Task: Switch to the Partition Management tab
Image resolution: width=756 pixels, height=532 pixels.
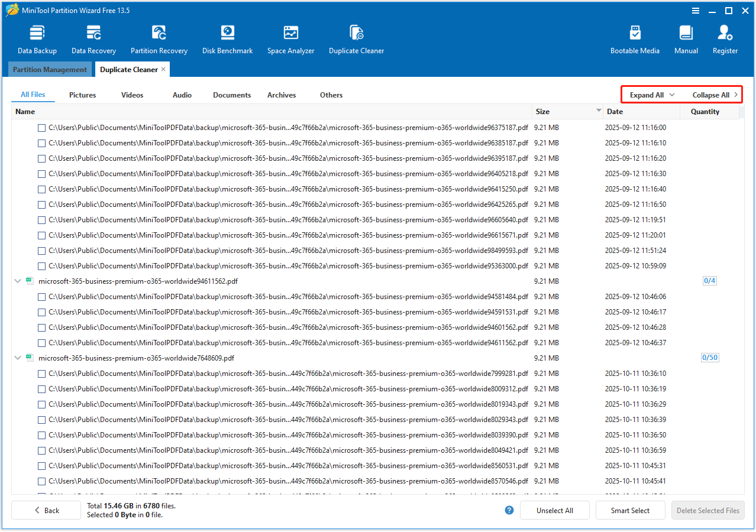Action: tap(50, 69)
